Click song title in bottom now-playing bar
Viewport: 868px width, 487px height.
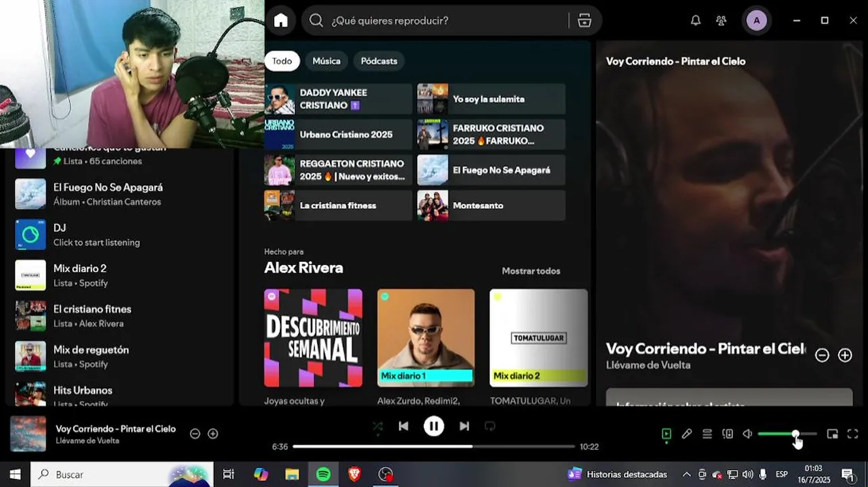click(x=116, y=429)
